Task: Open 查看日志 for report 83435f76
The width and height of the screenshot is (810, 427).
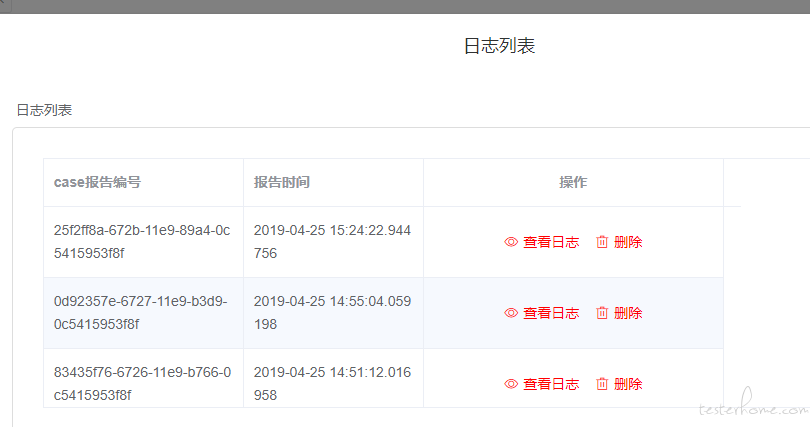Action: (x=550, y=384)
